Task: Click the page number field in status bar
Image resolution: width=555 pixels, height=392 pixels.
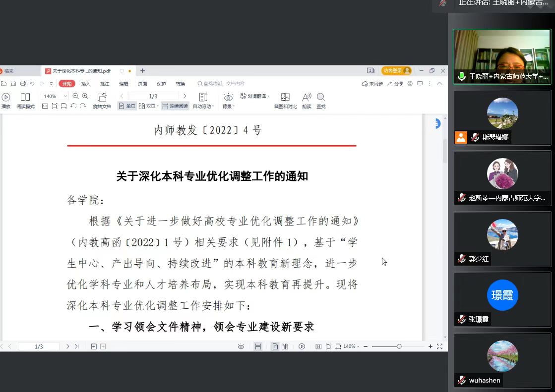Action: click(39, 346)
